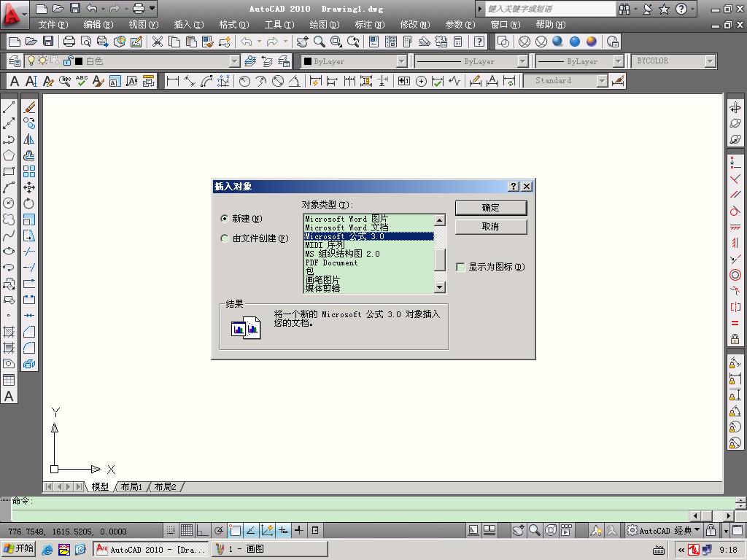Click the Plot (print) icon in the standard toolbar
This screenshot has width=747, height=560.
[69, 42]
